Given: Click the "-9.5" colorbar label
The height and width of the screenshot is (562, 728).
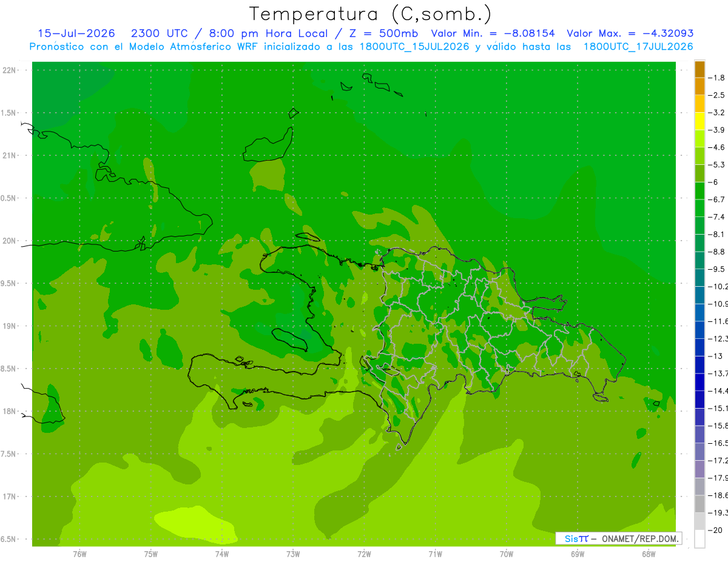Looking at the screenshot, I should (x=717, y=269).
